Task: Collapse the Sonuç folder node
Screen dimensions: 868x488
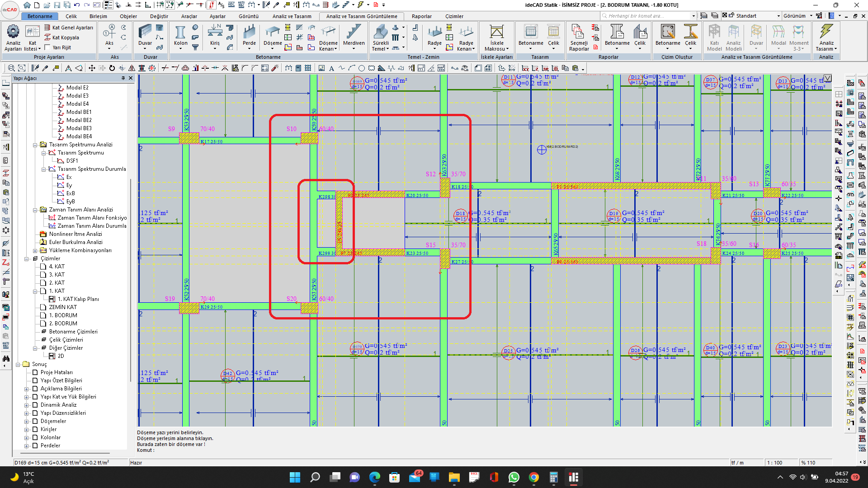Action: pyautogui.click(x=18, y=364)
